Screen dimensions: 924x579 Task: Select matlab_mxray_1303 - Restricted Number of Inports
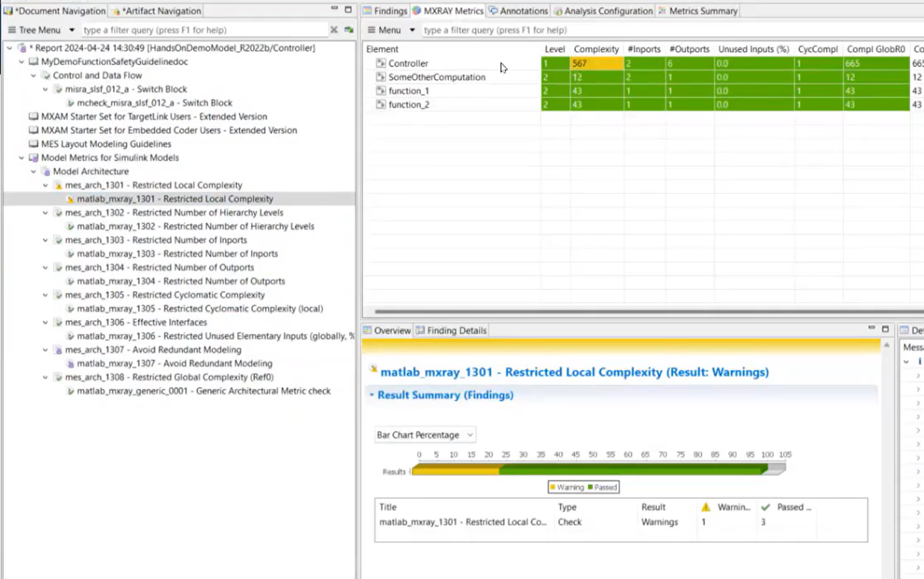pyautogui.click(x=177, y=254)
